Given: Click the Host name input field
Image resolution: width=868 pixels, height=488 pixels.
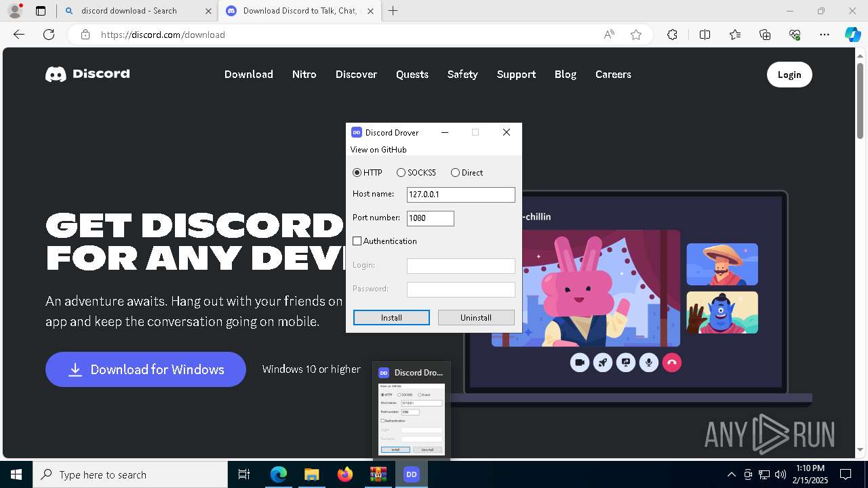Looking at the screenshot, I should click(461, 195).
